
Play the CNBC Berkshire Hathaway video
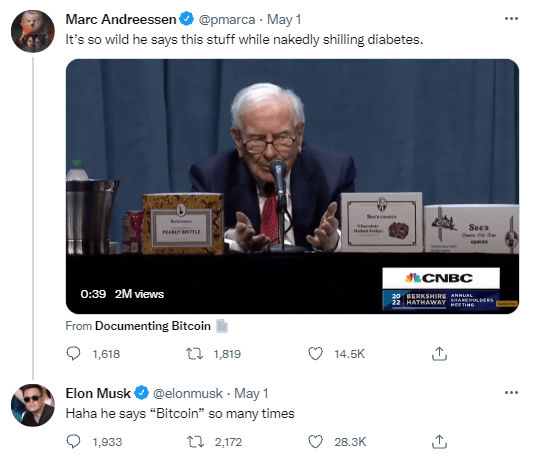tap(292, 186)
